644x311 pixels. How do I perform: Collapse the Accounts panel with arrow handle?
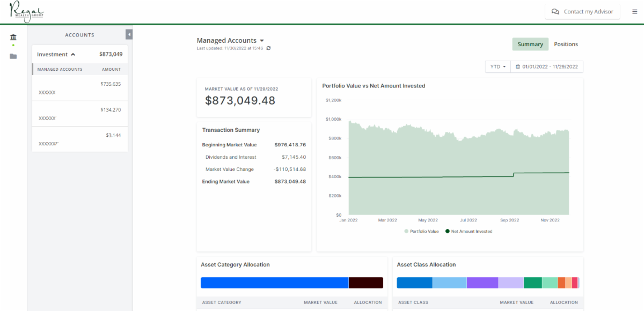[129, 35]
